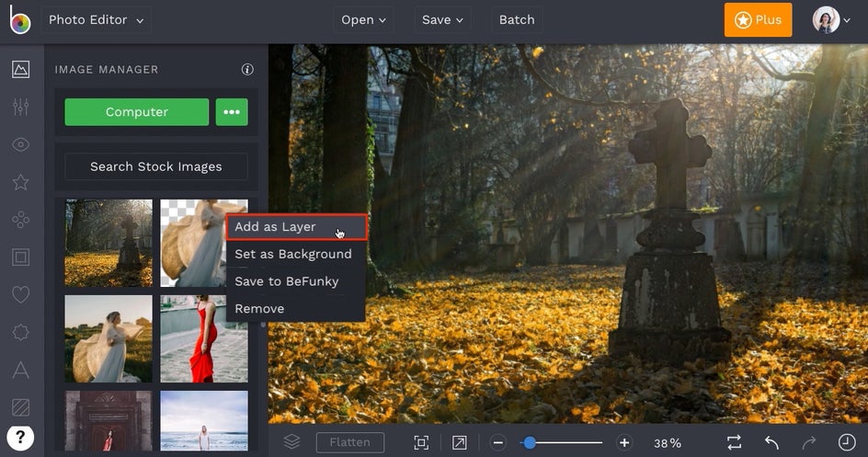Click the orange Plus upgrade button
This screenshot has width=868, height=457.
(758, 20)
